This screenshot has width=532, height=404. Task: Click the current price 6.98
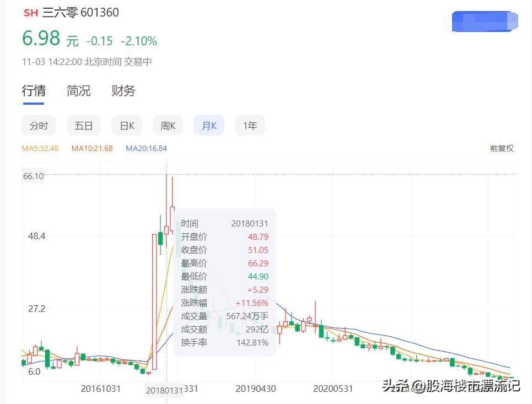pos(40,39)
